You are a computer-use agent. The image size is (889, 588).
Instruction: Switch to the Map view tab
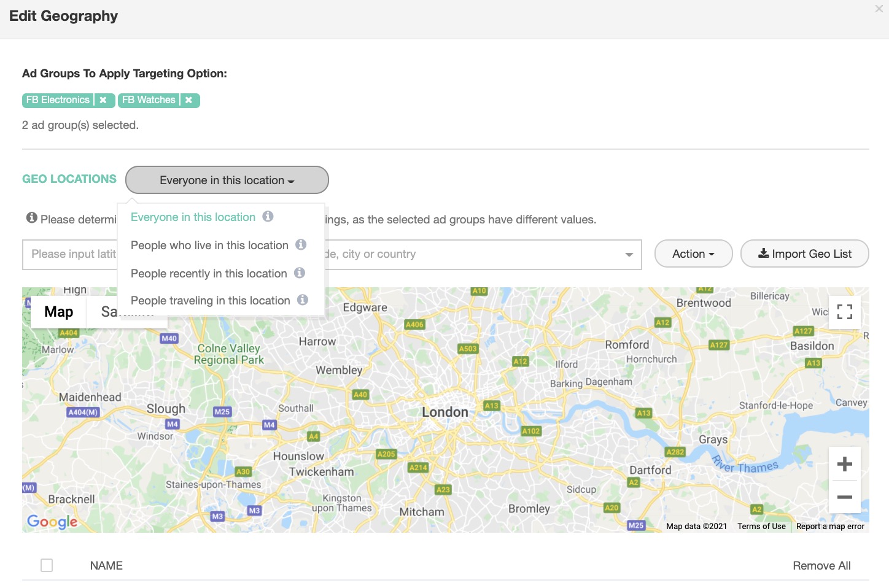[x=59, y=312]
